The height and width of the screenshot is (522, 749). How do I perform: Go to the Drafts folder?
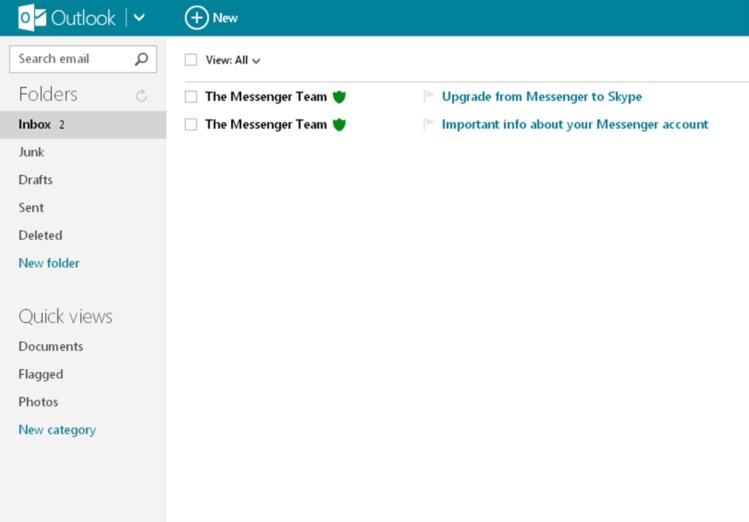(x=35, y=180)
